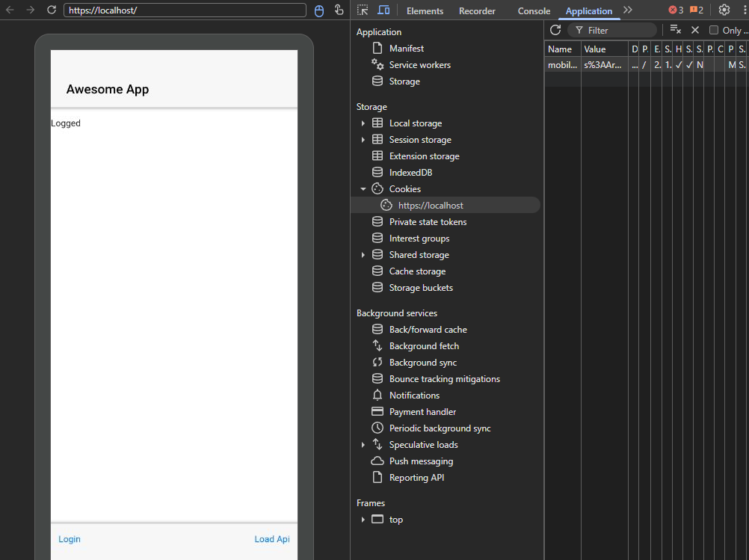Viewport: 749px width, 560px height.
Task: Toggle the device toolbar icon
Action: point(383,10)
